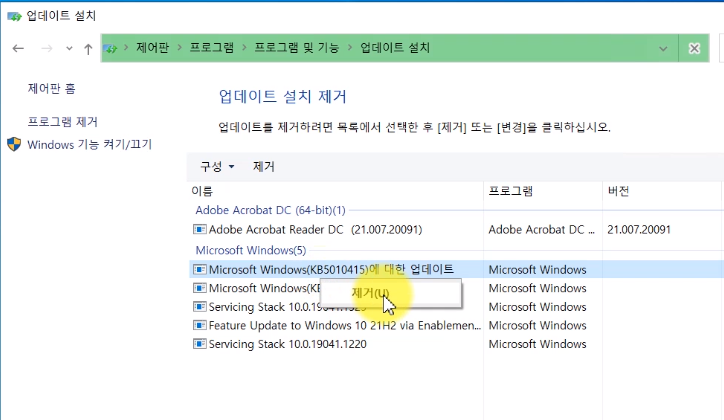Click Microsoft Windows cell in Feature Update row
The width and height of the screenshot is (724, 420).
(537, 325)
